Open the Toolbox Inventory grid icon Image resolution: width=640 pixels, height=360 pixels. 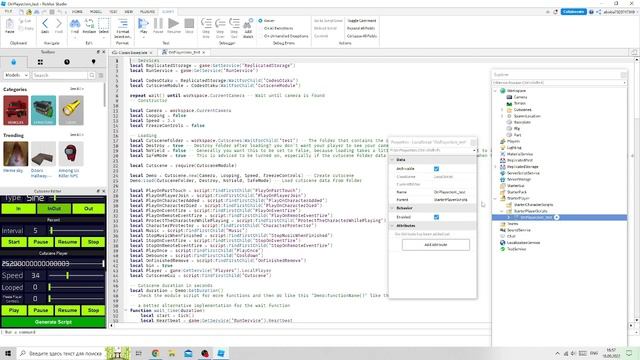point(40,62)
